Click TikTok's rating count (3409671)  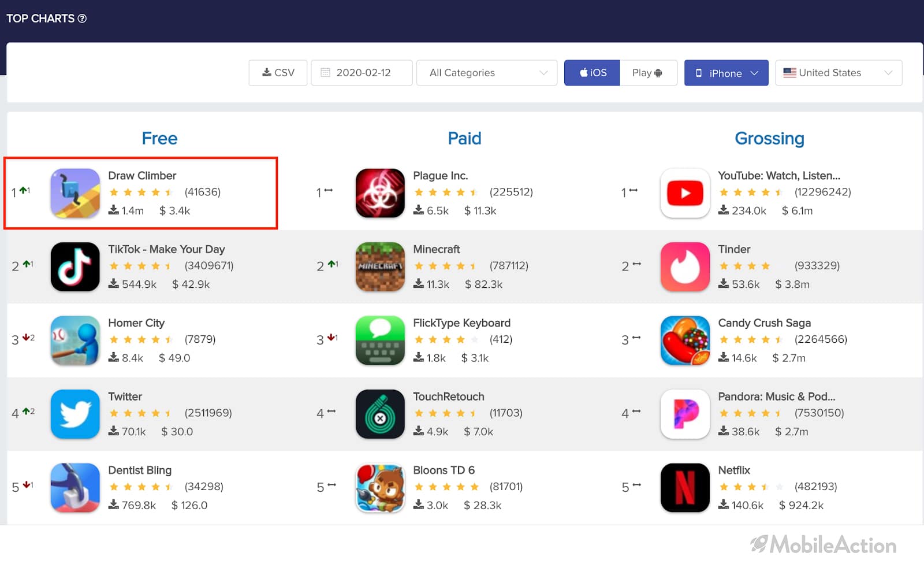tap(209, 266)
